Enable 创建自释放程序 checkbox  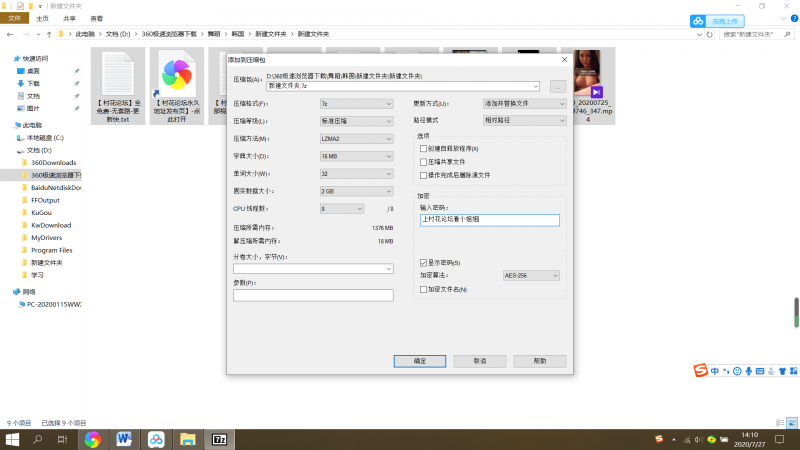click(x=424, y=149)
